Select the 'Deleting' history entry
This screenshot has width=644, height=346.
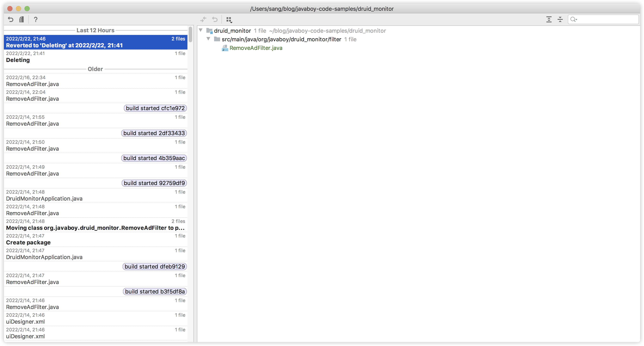click(95, 57)
